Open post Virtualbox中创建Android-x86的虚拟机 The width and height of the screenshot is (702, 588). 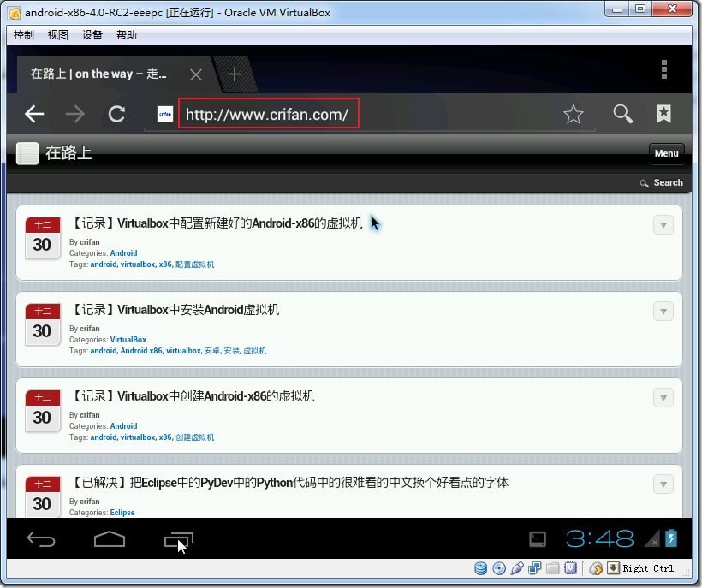pos(192,395)
